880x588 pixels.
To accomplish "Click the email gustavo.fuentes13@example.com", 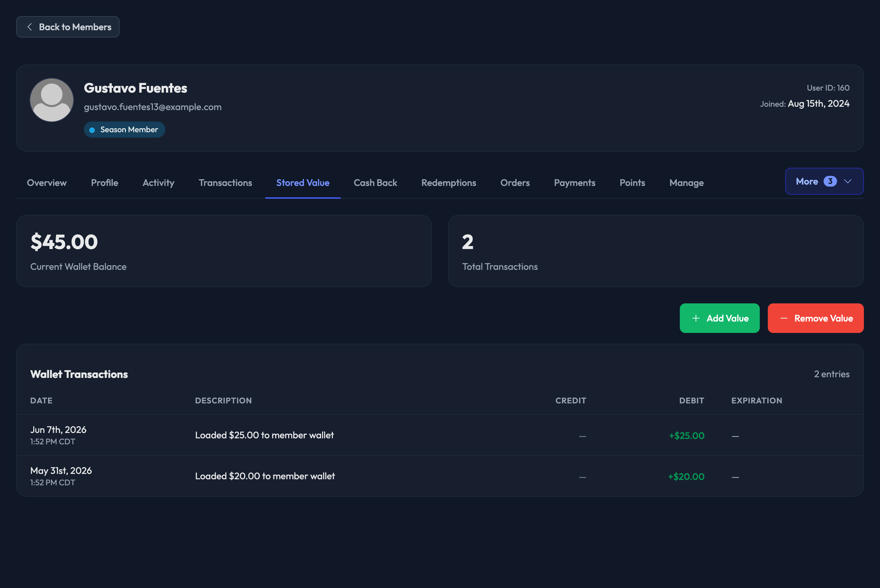I will pyautogui.click(x=153, y=107).
